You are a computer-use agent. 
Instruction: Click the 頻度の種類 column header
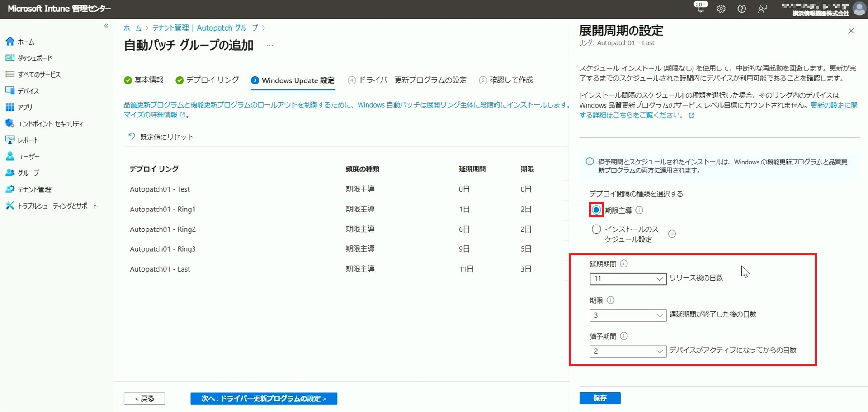[x=362, y=169]
